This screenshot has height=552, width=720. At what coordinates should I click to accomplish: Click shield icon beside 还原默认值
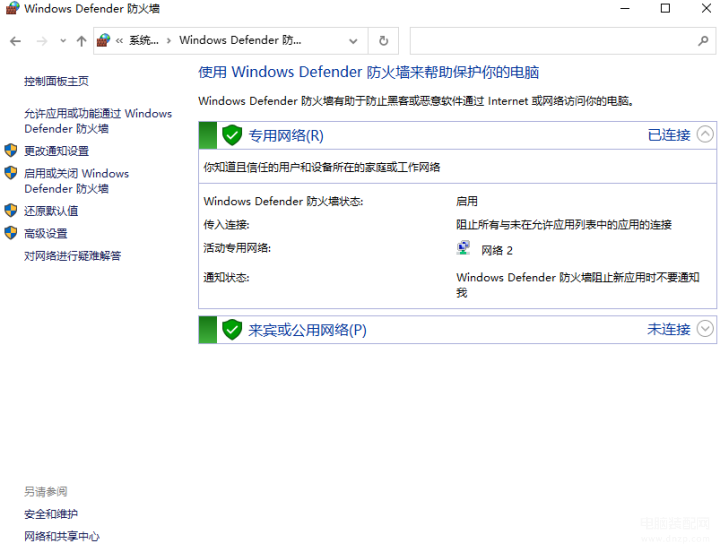(x=11, y=210)
